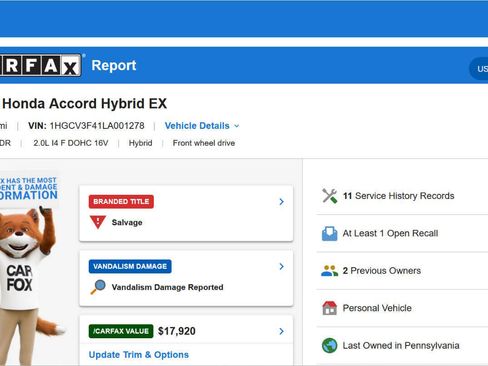Click the previous owners people icon

tap(329, 271)
